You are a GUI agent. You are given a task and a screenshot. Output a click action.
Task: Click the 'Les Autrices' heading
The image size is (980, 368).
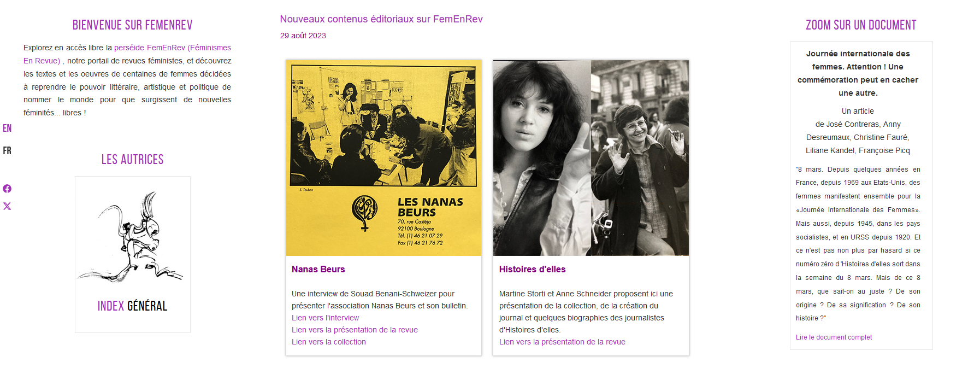133,160
